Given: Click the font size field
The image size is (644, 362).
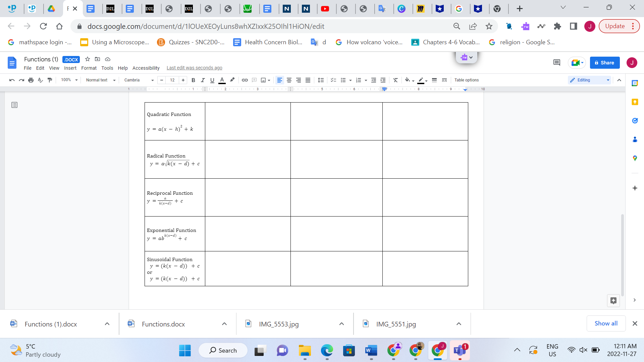Looking at the screenshot, I should 172,80.
